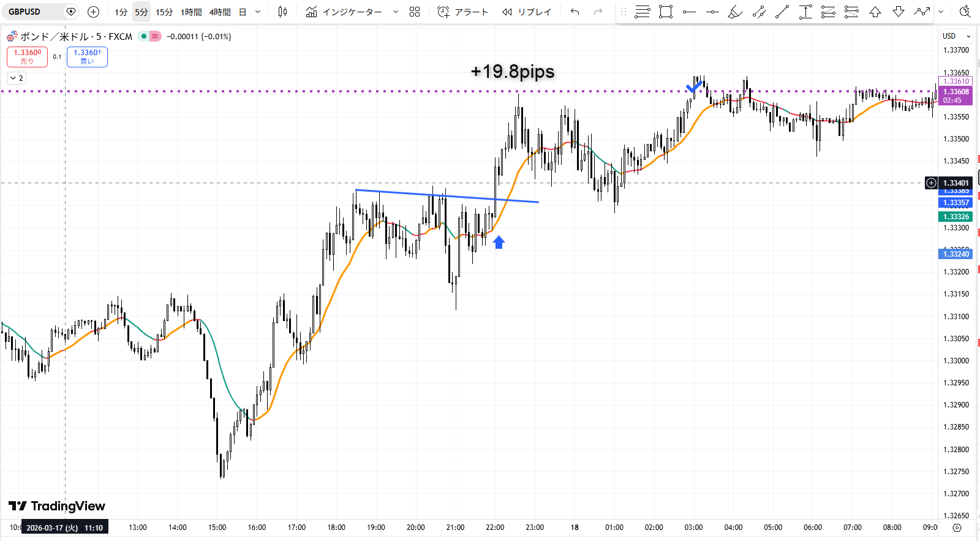Toggle the green market status indicator

[144, 37]
